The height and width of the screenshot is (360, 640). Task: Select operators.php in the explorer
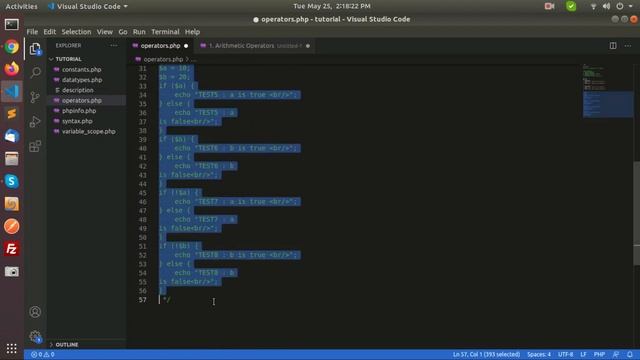tap(82, 100)
